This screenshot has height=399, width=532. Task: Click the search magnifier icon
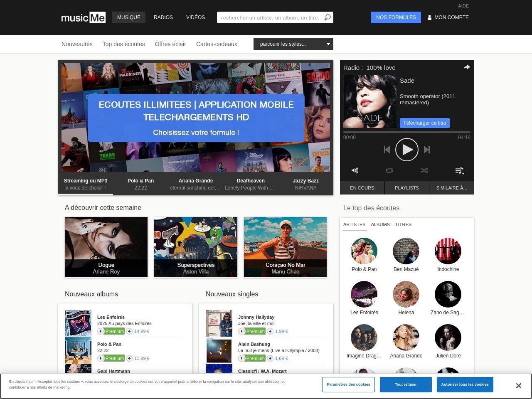point(328,17)
